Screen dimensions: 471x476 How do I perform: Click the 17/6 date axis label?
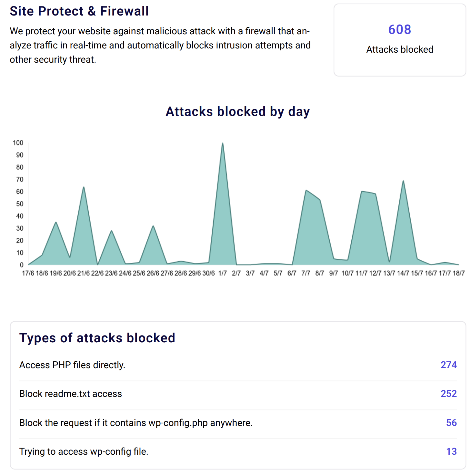coord(28,273)
